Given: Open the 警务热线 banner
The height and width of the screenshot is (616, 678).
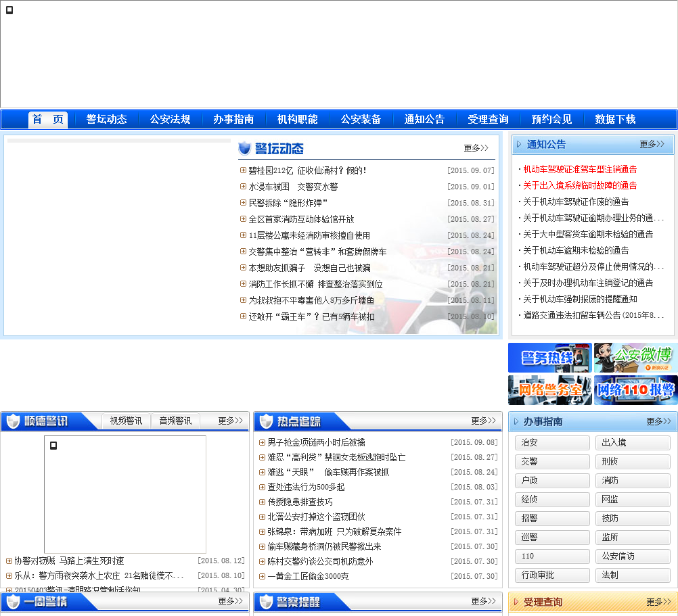Looking at the screenshot, I should pos(549,358).
